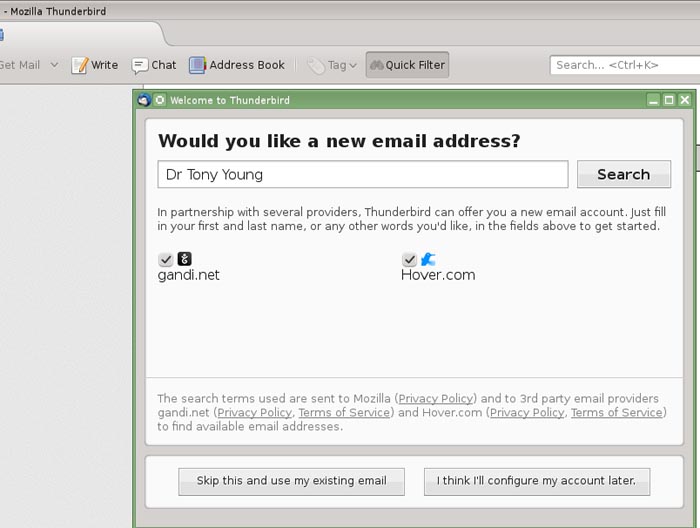Open Hover.com Terms of Service link

[617, 412]
